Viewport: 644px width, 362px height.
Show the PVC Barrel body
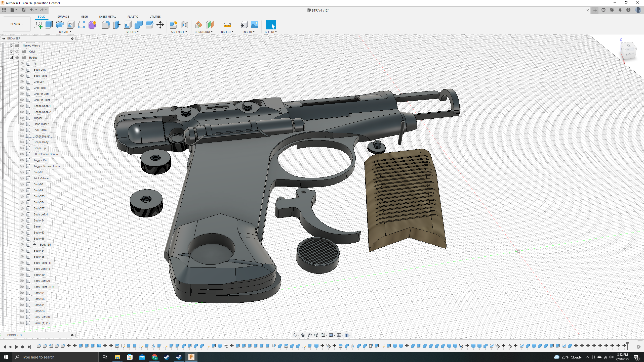click(x=22, y=130)
